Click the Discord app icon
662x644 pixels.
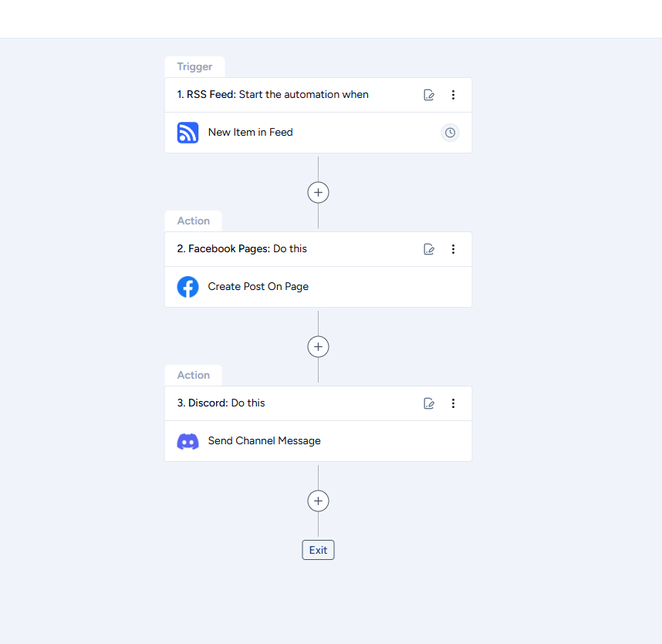187,441
